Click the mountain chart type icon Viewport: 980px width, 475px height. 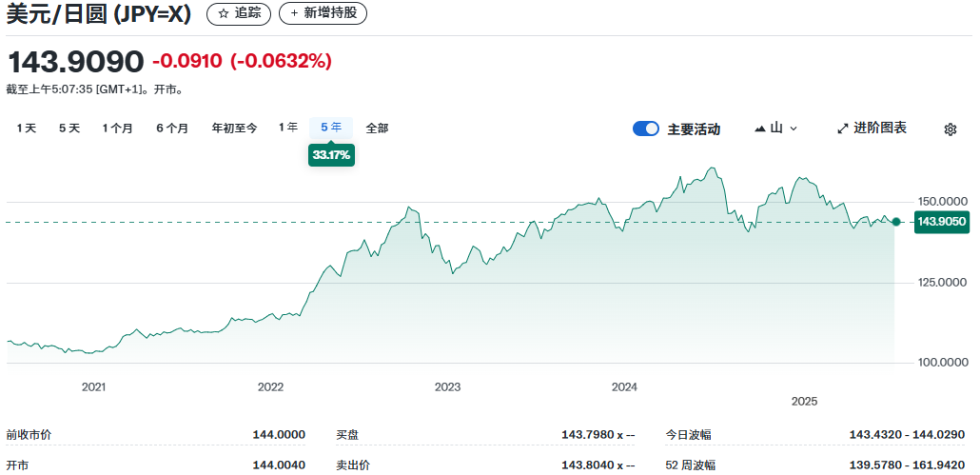click(x=760, y=129)
